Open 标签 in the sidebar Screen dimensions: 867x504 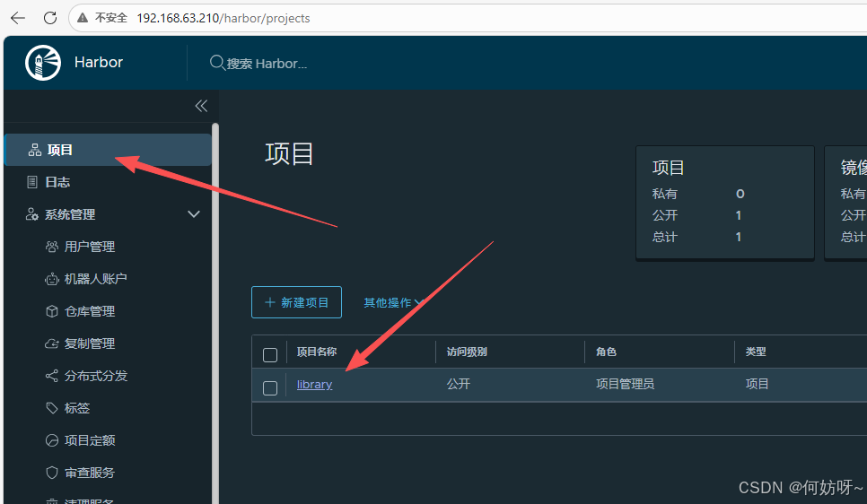77,408
